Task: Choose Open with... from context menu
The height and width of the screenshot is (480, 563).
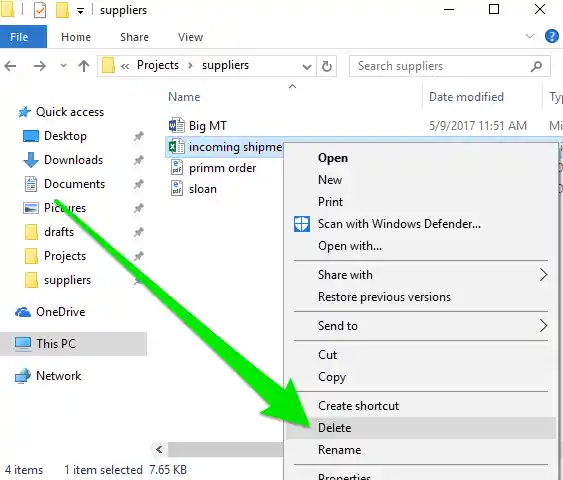Action: click(350, 246)
